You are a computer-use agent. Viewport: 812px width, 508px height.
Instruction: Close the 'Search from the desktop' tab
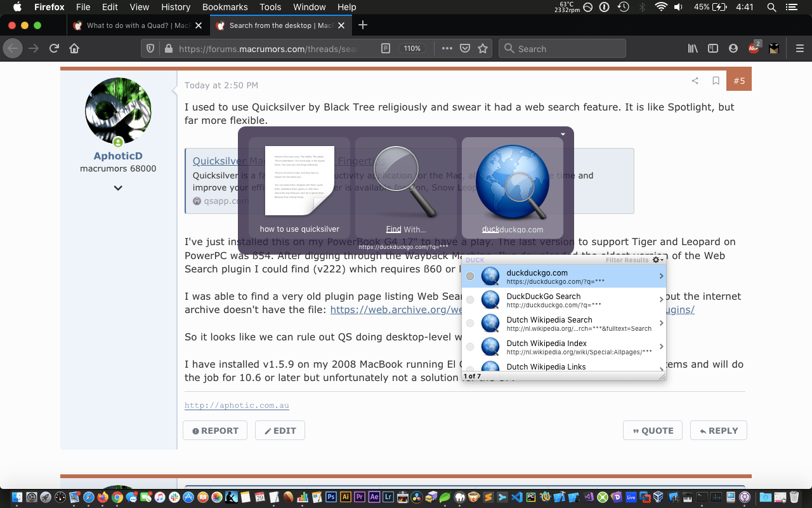[x=342, y=25]
